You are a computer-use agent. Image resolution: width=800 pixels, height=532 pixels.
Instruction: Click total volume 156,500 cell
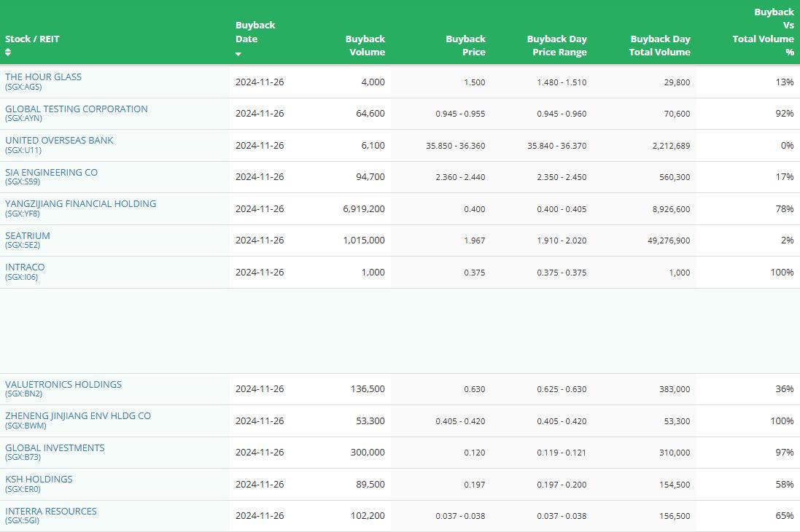[x=675, y=516]
